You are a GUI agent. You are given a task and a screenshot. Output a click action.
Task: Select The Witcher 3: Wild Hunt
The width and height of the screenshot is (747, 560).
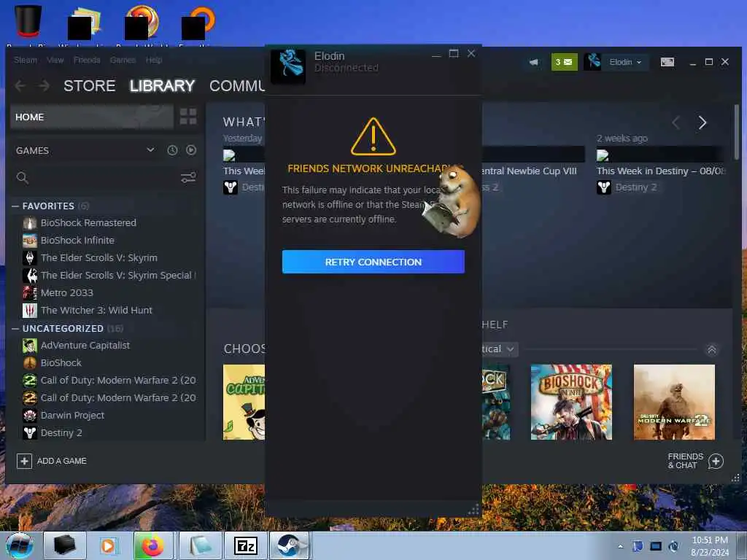pyautogui.click(x=97, y=311)
